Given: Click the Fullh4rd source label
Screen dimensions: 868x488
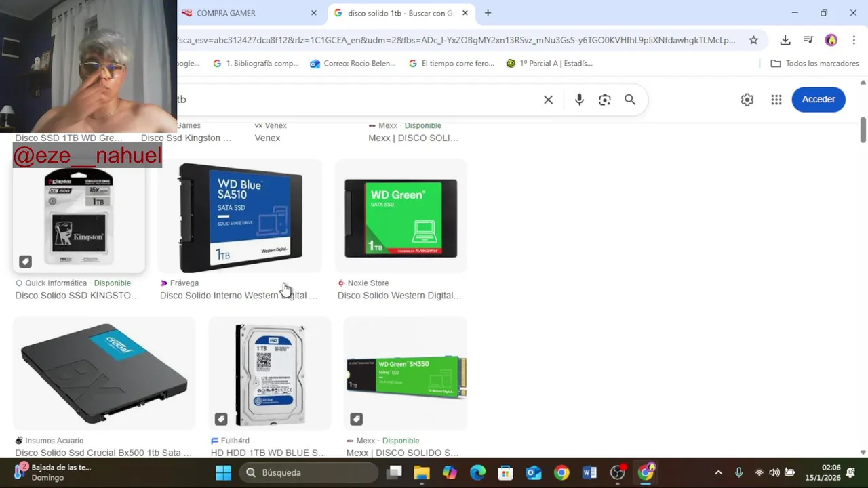Looking at the screenshot, I should coord(235,441).
